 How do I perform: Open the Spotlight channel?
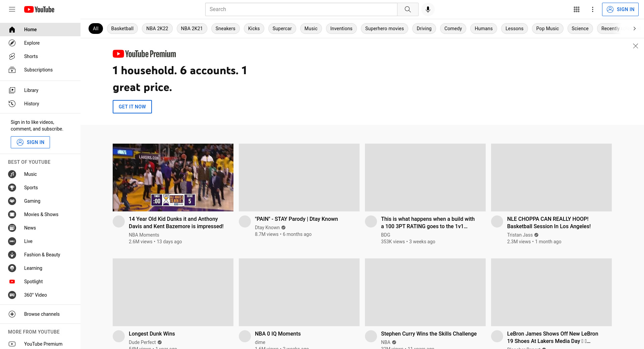40,282
